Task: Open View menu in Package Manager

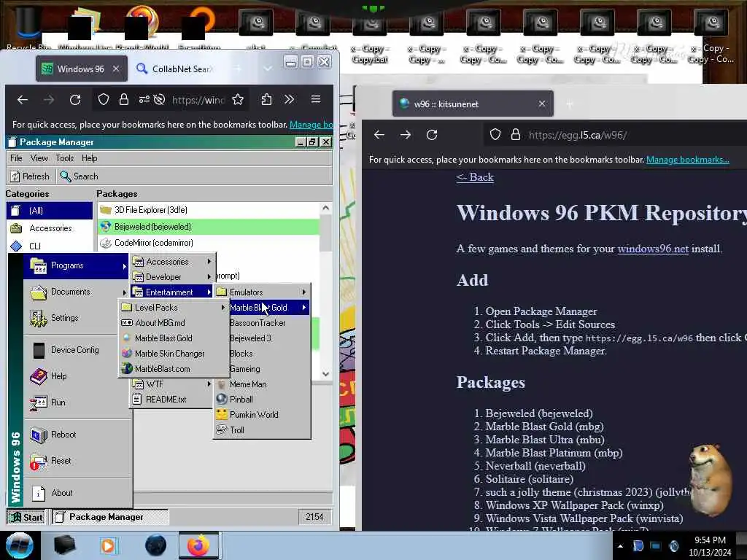Action: (x=39, y=158)
